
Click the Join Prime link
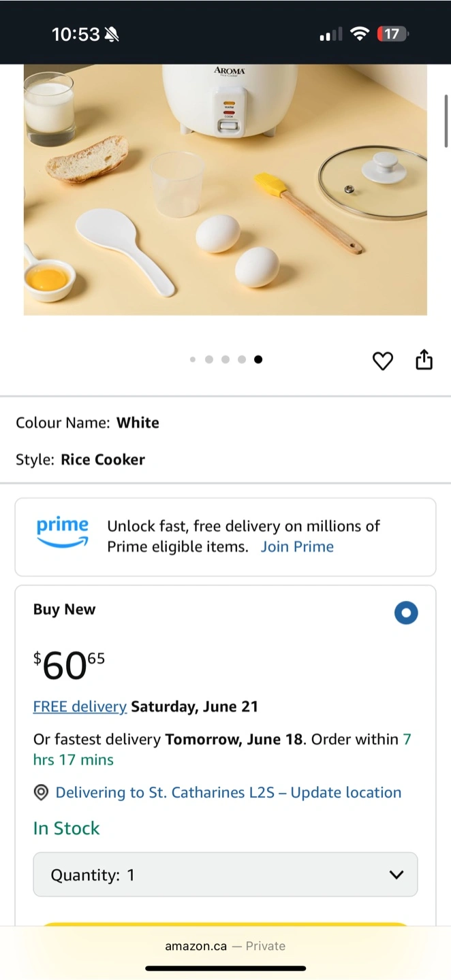coord(297,546)
